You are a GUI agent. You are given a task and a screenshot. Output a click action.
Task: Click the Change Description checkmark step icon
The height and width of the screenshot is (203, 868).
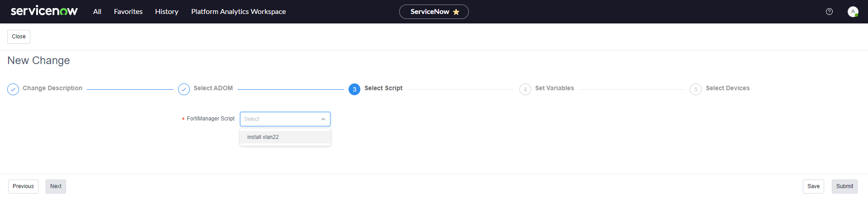point(13,89)
